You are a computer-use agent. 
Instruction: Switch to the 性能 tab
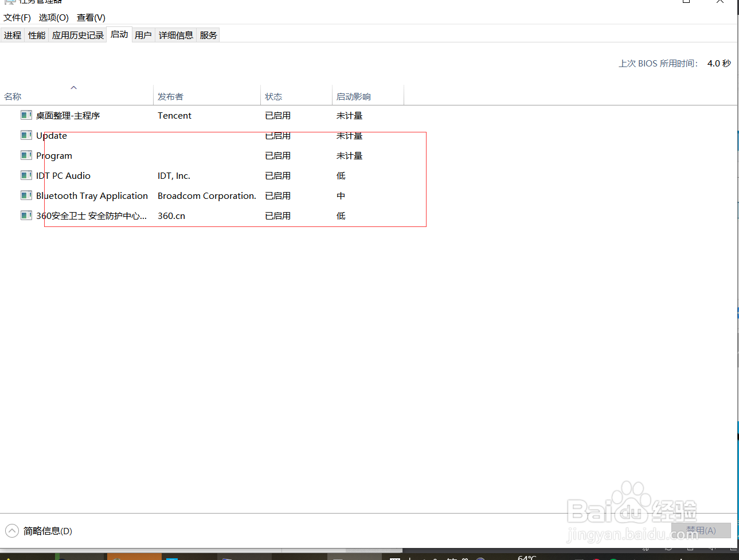pyautogui.click(x=37, y=35)
